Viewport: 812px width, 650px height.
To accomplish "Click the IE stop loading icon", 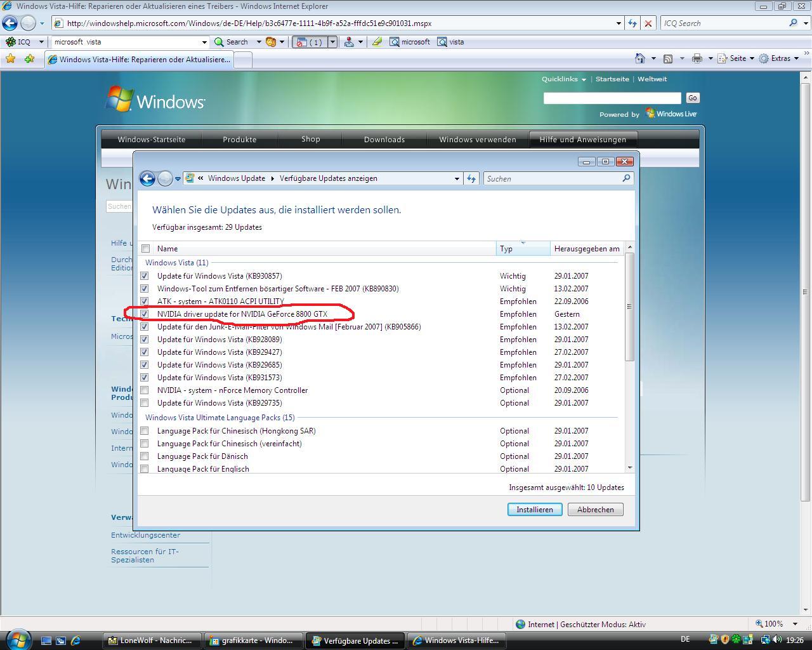I will pyautogui.click(x=648, y=23).
